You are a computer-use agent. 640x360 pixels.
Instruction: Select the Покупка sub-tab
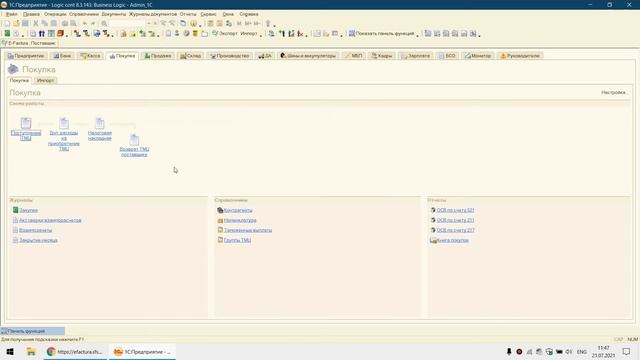click(19, 80)
